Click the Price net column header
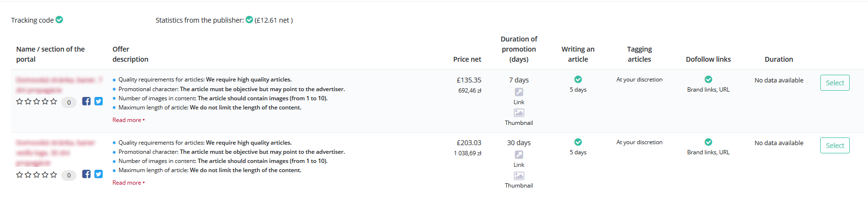 (467, 59)
